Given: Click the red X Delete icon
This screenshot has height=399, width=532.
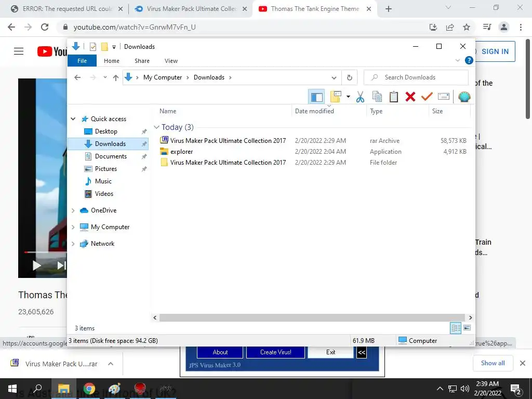Looking at the screenshot, I should tap(410, 97).
